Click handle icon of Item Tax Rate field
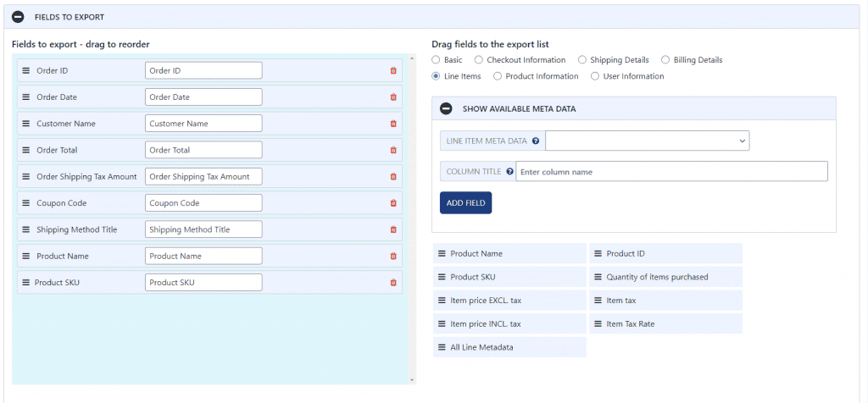 [598, 324]
